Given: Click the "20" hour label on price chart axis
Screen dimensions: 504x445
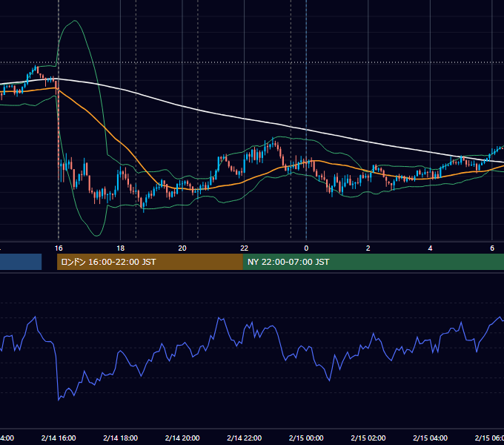Looking at the screenshot, I should 182,248.
